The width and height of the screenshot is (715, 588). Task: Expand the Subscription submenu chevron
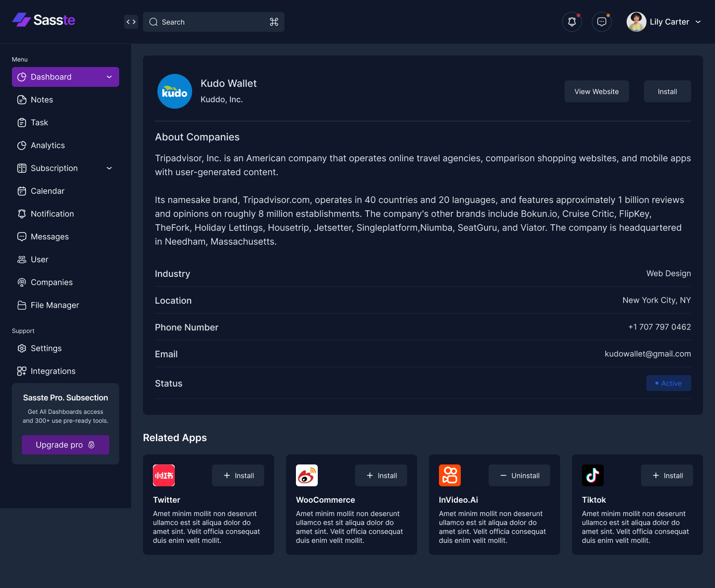tap(109, 168)
